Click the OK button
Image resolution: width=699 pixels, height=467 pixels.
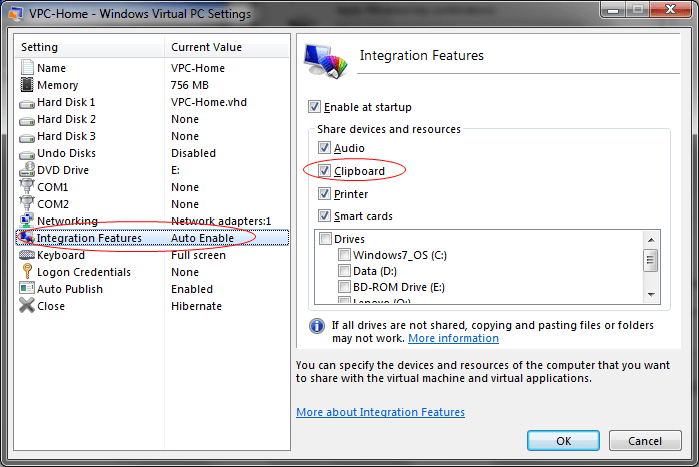pyautogui.click(x=563, y=441)
